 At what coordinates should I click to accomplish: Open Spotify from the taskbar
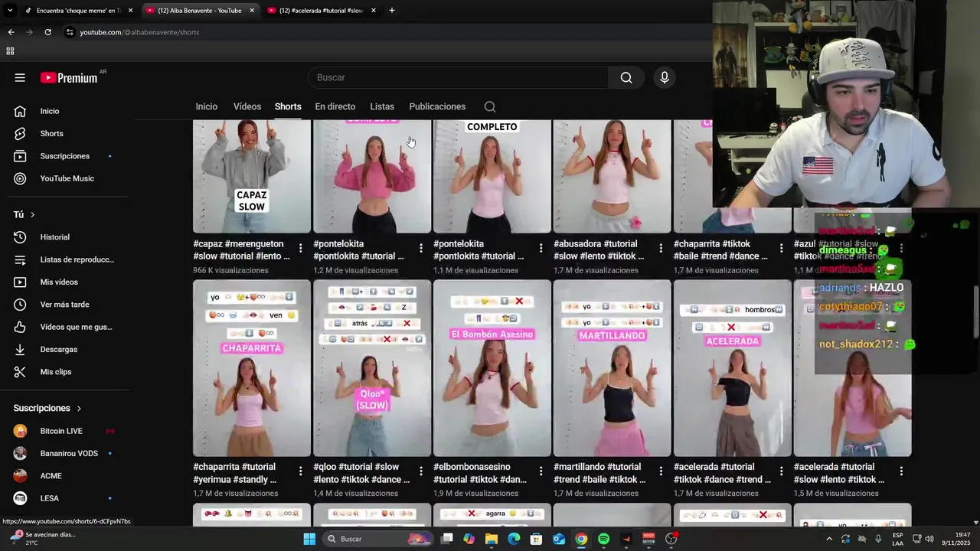603,539
